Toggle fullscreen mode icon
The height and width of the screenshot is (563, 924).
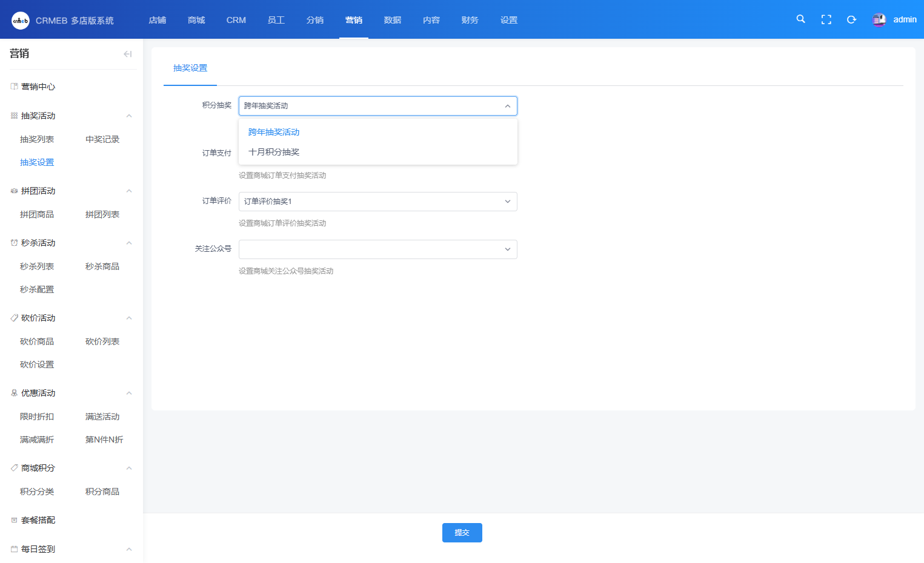coord(826,19)
